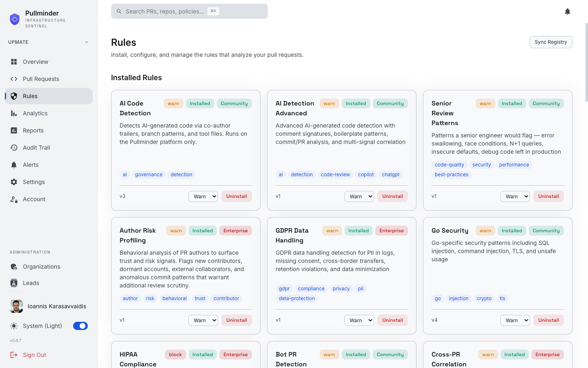Click the 'code-quality' tag
The image size is (588, 368).
(x=449, y=165)
